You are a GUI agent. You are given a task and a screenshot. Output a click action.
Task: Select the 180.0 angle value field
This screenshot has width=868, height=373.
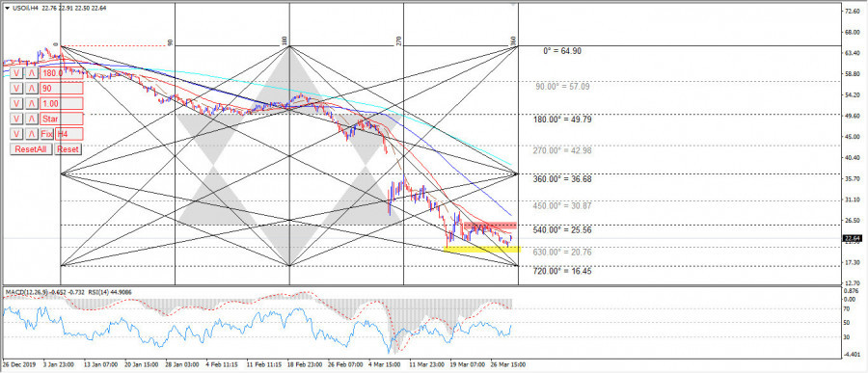click(61, 73)
